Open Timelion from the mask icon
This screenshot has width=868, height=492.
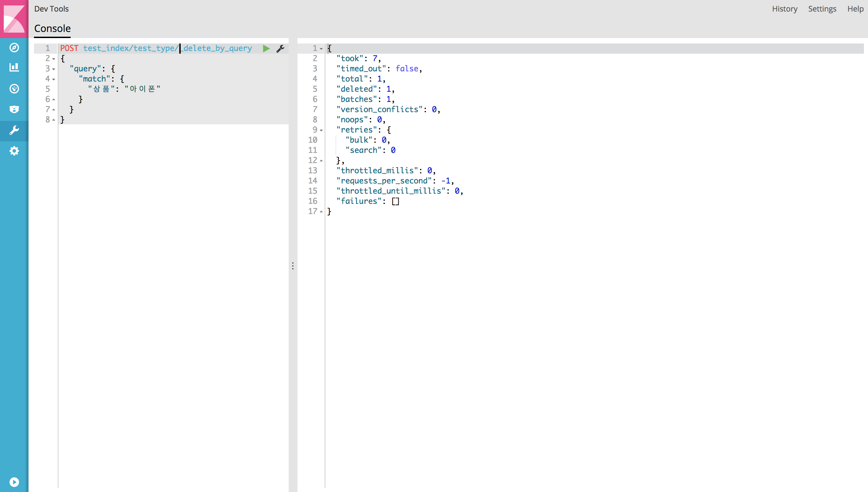tap(14, 109)
